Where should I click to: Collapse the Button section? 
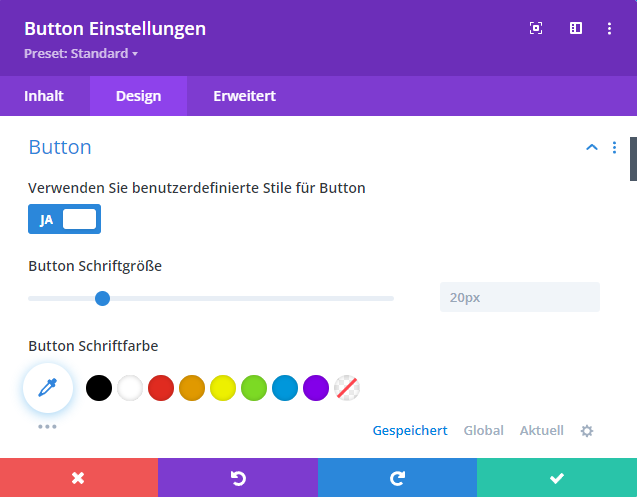pyautogui.click(x=591, y=148)
